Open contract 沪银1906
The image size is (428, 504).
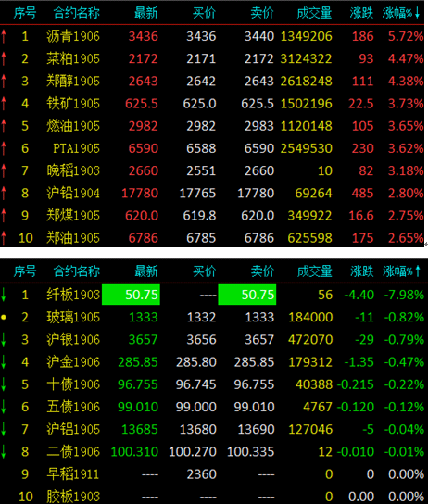coord(73,340)
